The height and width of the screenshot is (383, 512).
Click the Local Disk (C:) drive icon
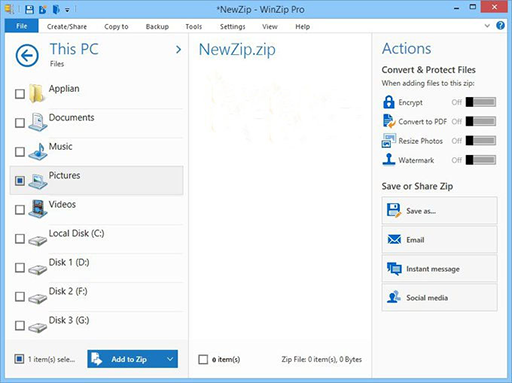point(37,240)
